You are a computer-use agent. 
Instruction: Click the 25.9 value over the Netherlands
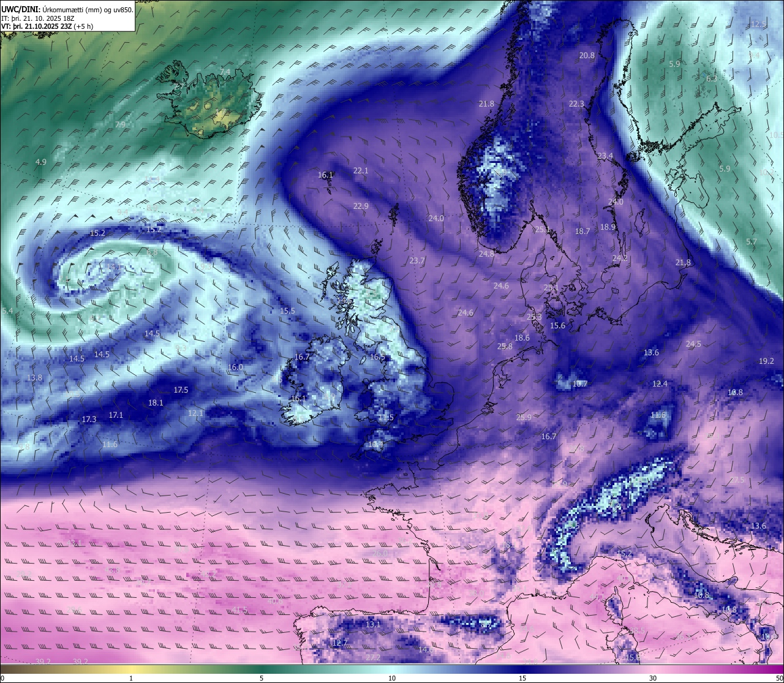pos(524,418)
